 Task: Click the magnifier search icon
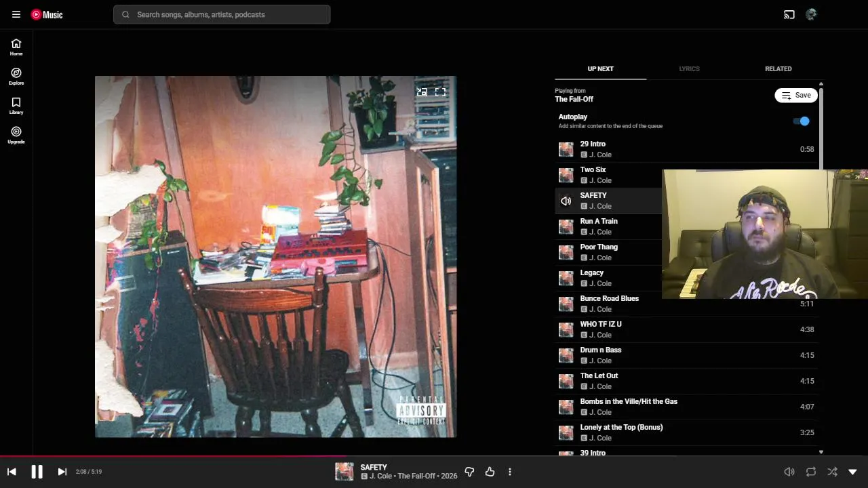tap(125, 14)
